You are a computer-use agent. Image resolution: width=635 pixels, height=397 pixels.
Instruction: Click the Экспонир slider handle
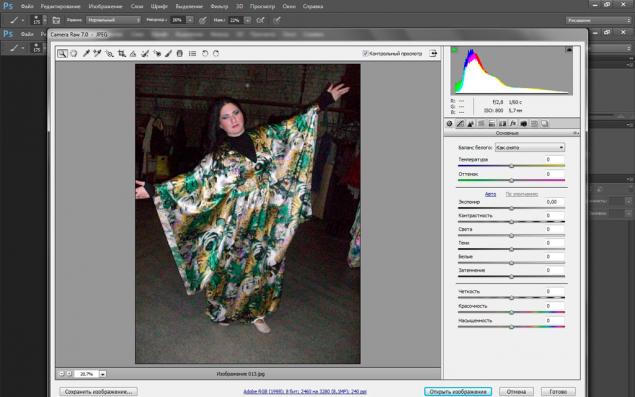[511, 208]
